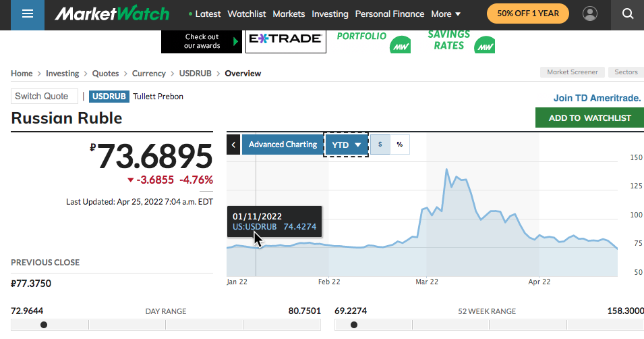Click the ADD TO WATCHLIST button
644x339 pixels.
coord(590,118)
